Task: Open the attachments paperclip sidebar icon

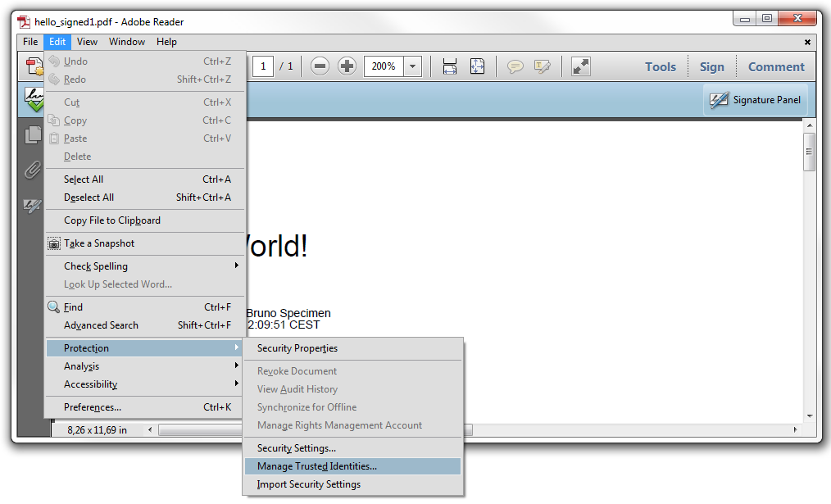Action: [x=33, y=170]
